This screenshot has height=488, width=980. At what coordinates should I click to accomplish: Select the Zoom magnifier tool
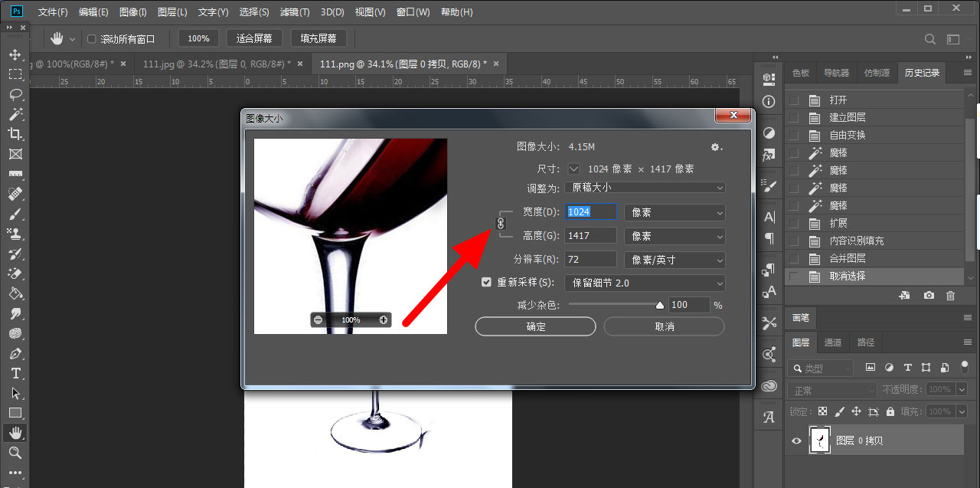(15, 453)
